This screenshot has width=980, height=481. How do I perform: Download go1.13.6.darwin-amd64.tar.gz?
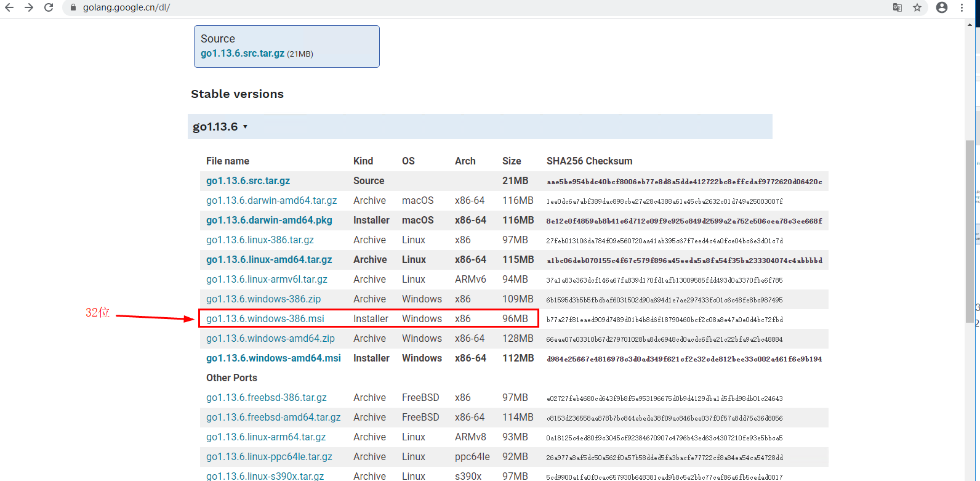(271, 200)
